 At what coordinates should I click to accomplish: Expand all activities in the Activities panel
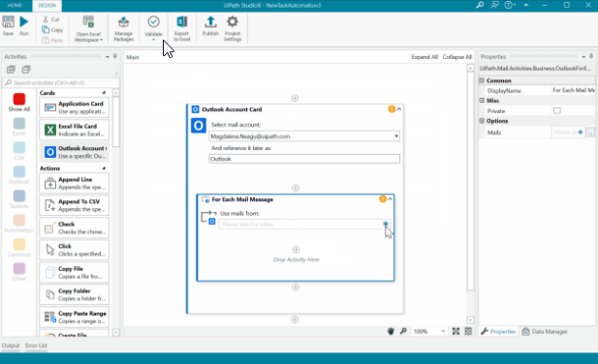point(11,70)
